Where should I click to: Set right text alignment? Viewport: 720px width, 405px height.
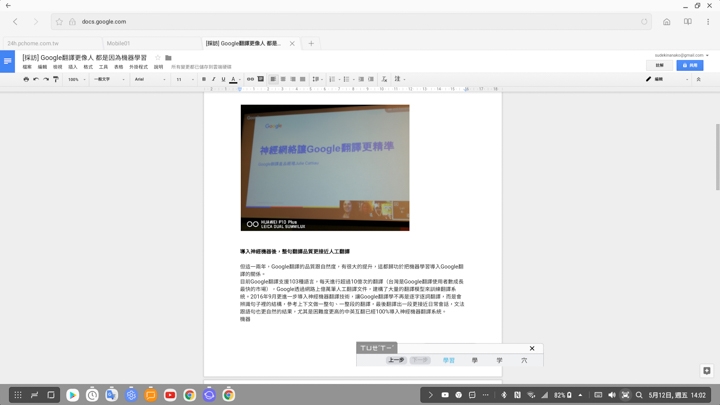(x=293, y=79)
